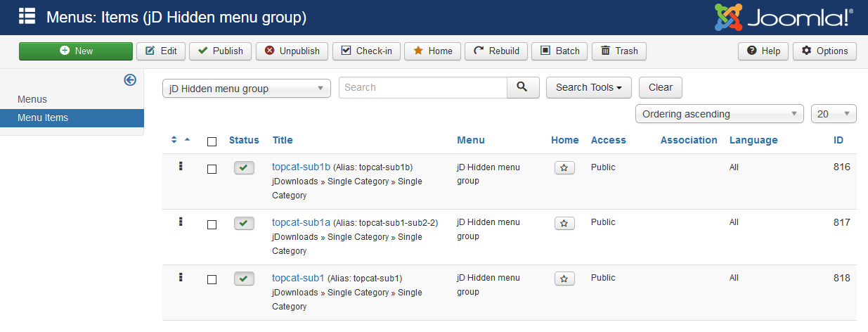The width and height of the screenshot is (868, 332).
Task: Click ID value 817
Action: coord(842,222)
